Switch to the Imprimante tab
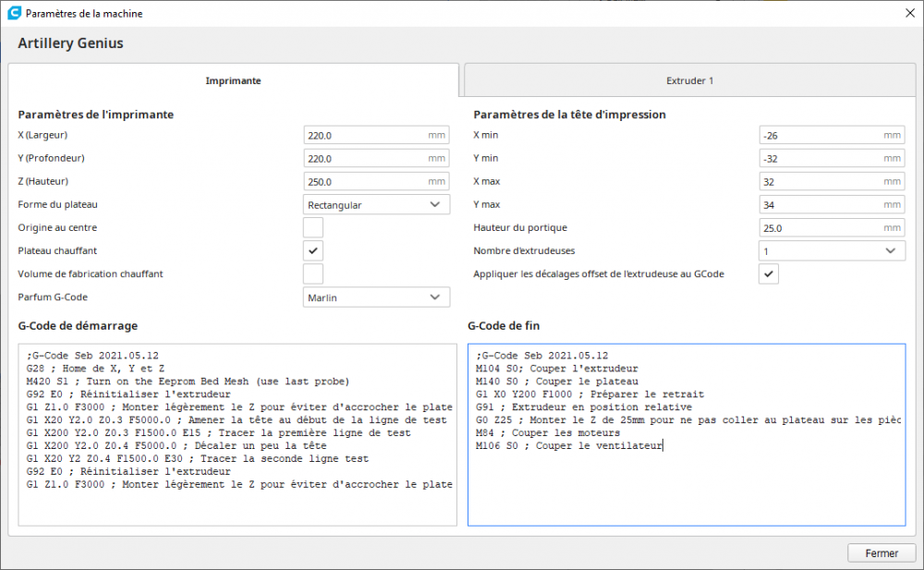 point(234,80)
